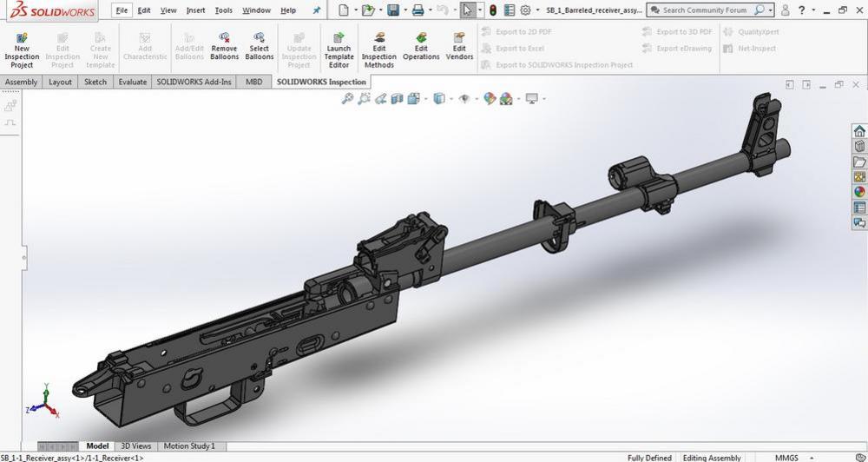The height and width of the screenshot is (462, 868).
Task: Open the Appearances color wheel in task pane
Action: point(859,192)
